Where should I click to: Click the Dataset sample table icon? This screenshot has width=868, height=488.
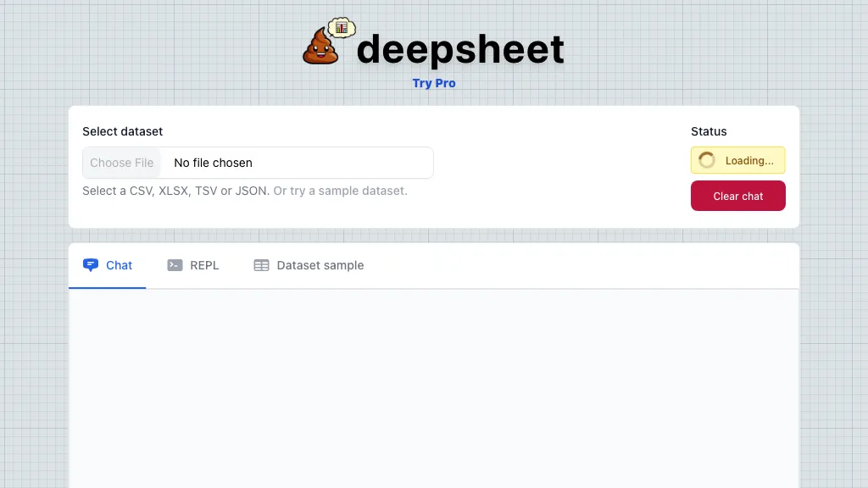point(260,265)
